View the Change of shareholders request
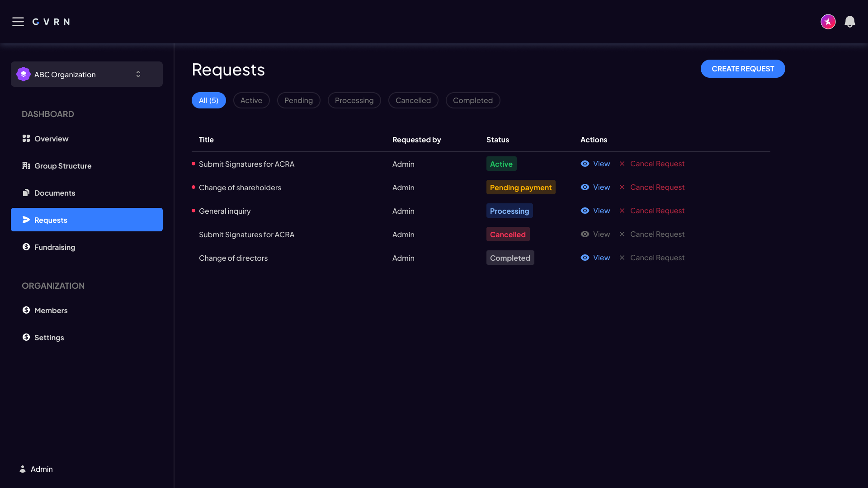The height and width of the screenshot is (488, 868). click(601, 187)
